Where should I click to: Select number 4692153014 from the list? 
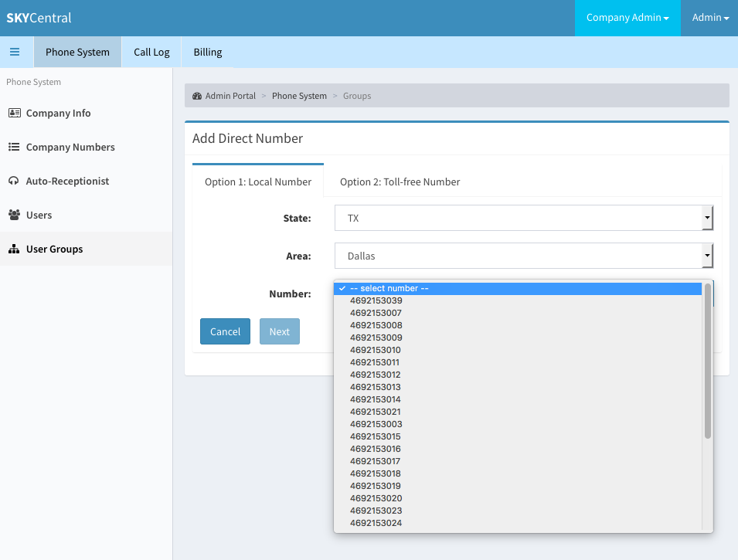click(518, 399)
